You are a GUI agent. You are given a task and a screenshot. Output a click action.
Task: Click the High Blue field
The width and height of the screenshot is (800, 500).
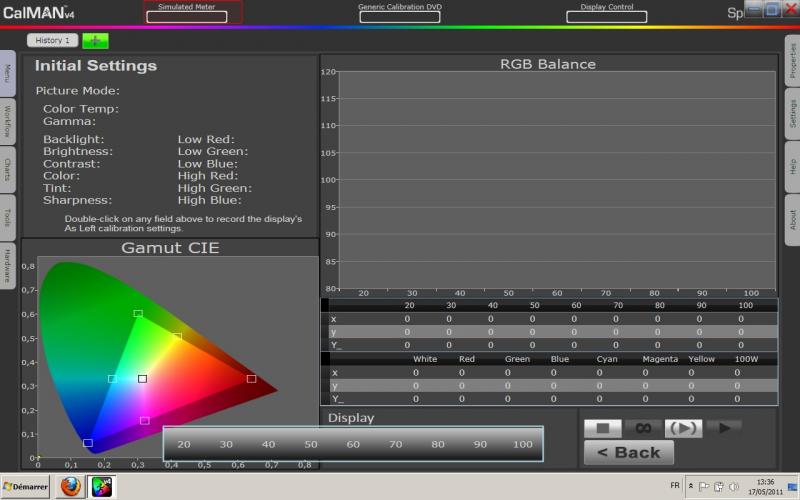(x=210, y=200)
